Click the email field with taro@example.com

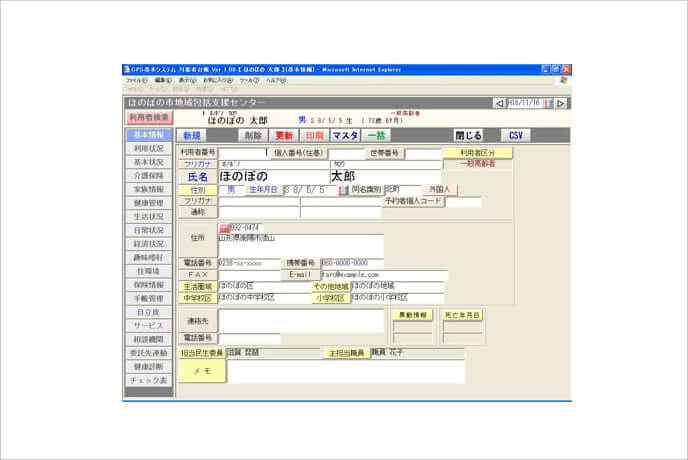tap(384, 275)
